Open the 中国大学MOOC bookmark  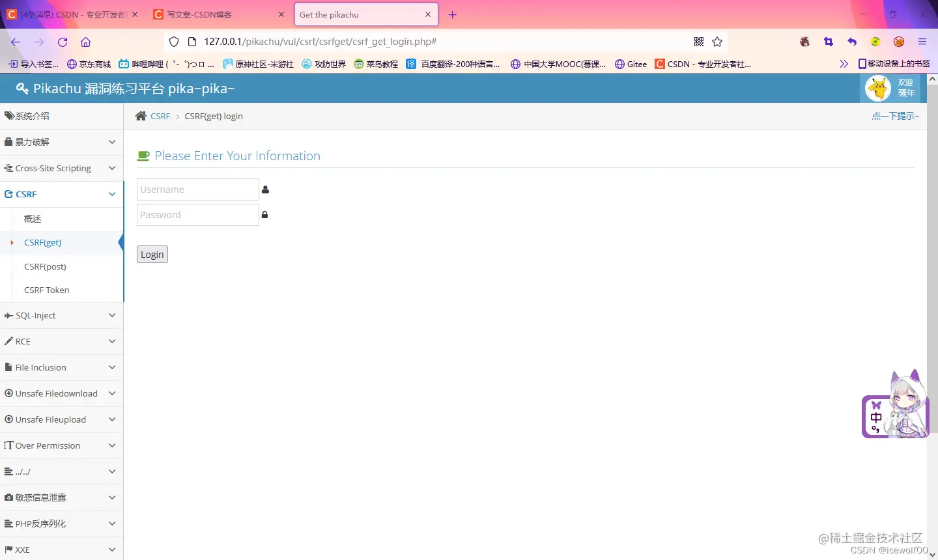558,64
